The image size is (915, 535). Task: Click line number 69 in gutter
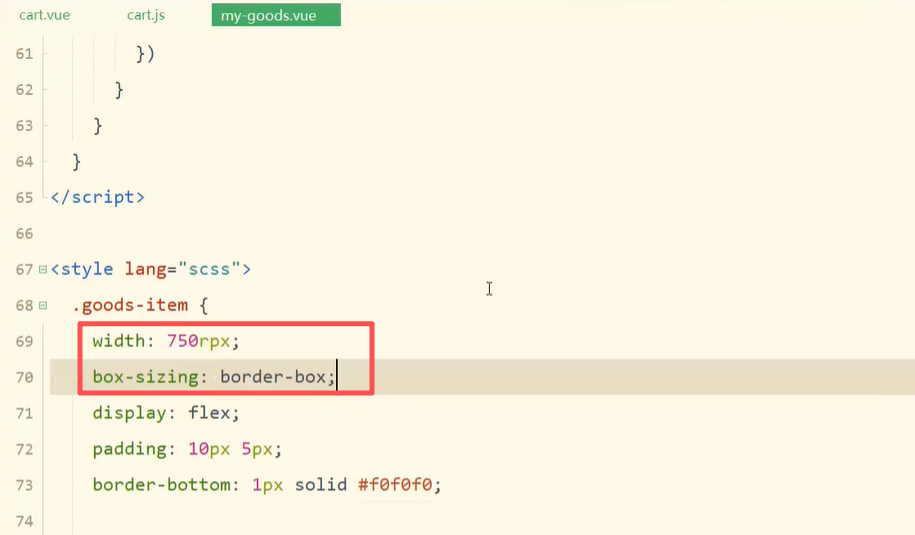25,341
